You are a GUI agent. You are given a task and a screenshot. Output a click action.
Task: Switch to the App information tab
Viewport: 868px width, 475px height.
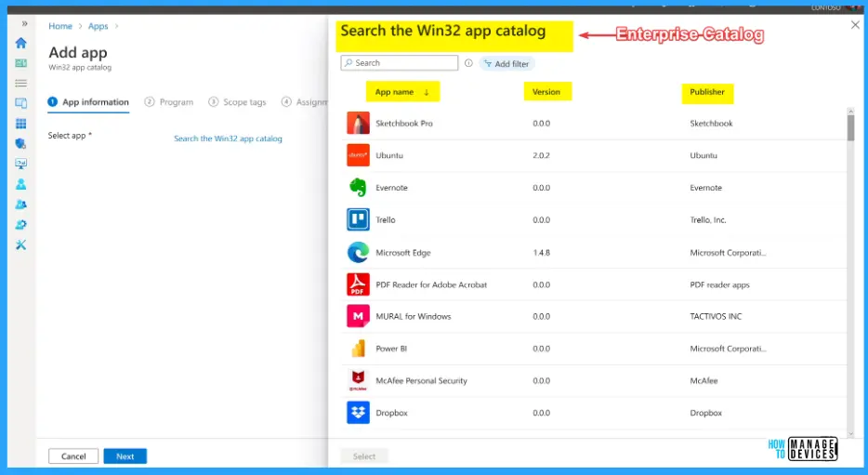(88, 102)
